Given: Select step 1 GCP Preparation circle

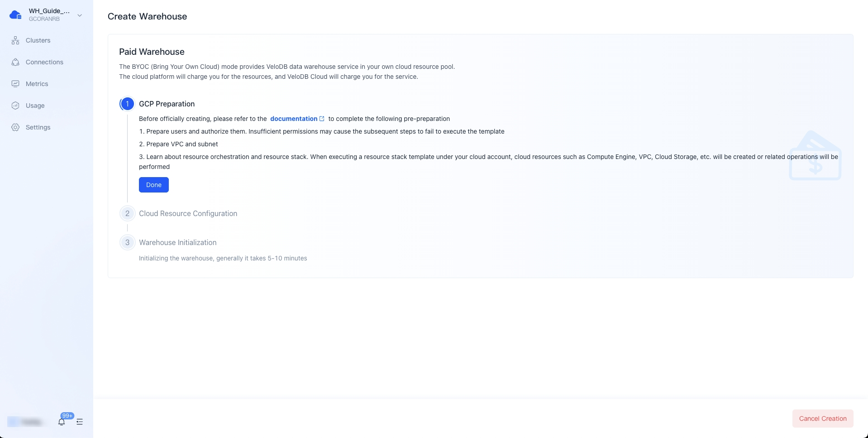Looking at the screenshot, I should [x=127, y=104].
